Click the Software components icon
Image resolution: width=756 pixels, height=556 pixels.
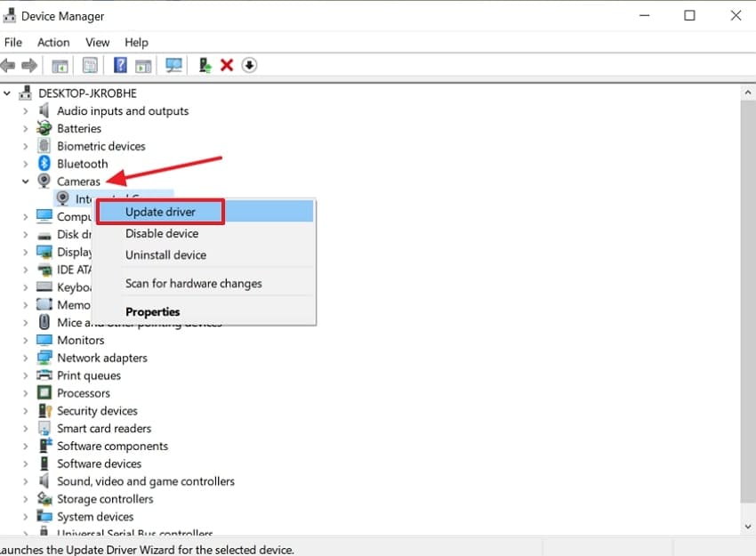45,445
